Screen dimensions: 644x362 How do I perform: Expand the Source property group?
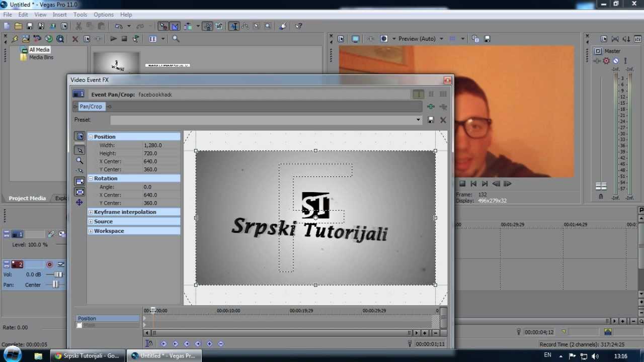pos(91,222)
